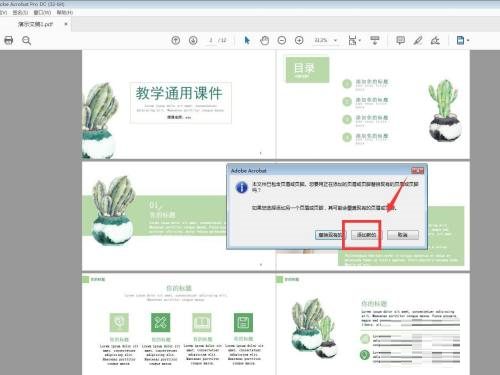Zoom out with the minus icon
Image resolution: width=500 pixels, height=375 pixels.
pos(282,40)
